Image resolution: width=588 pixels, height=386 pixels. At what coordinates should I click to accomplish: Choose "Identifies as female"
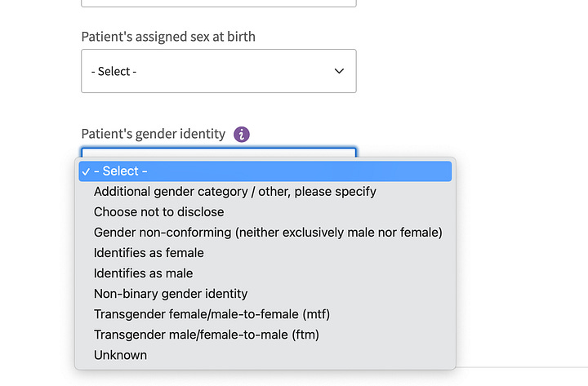[149, 253]
